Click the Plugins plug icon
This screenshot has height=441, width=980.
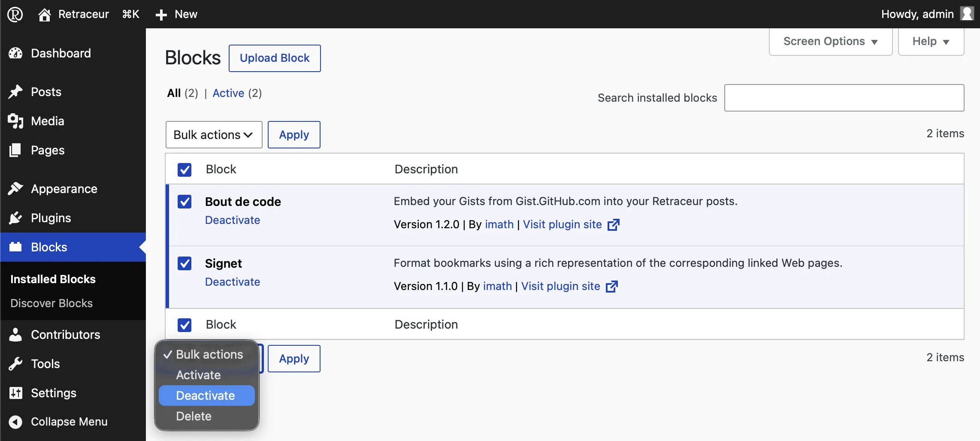click(x=15, y=218)
